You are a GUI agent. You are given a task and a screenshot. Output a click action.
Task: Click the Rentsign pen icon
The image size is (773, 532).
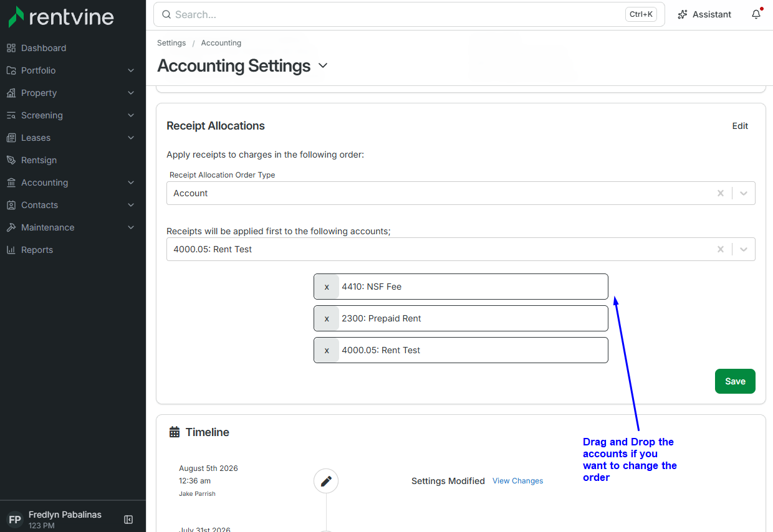(x=11, y=160)
